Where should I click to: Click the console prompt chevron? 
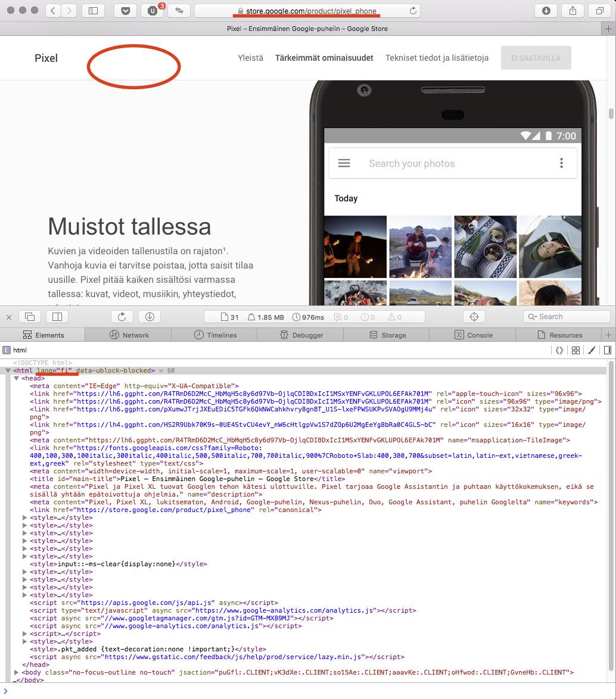[5, 691]
